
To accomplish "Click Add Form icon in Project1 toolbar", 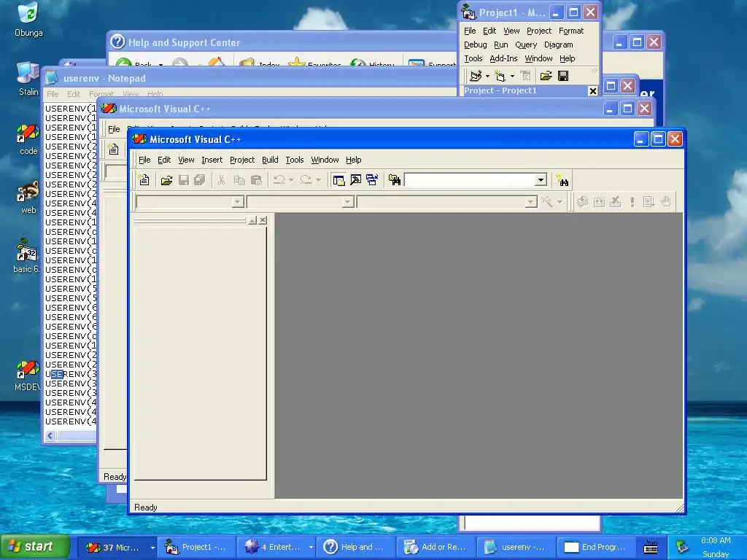I will pos(500,76).
